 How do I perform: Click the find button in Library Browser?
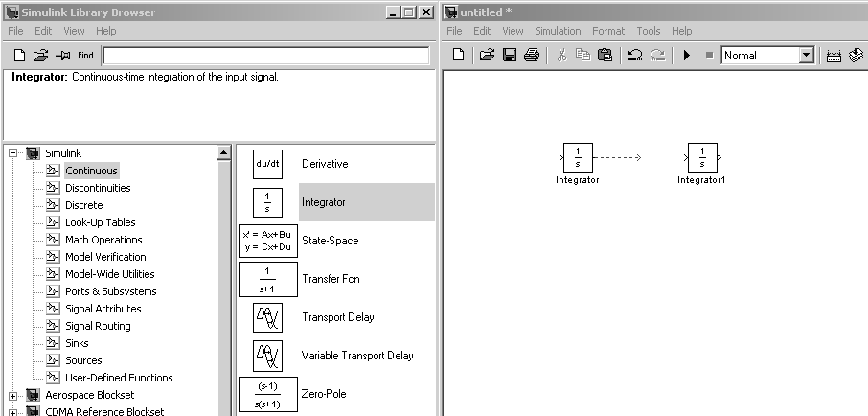click(85, 56)
